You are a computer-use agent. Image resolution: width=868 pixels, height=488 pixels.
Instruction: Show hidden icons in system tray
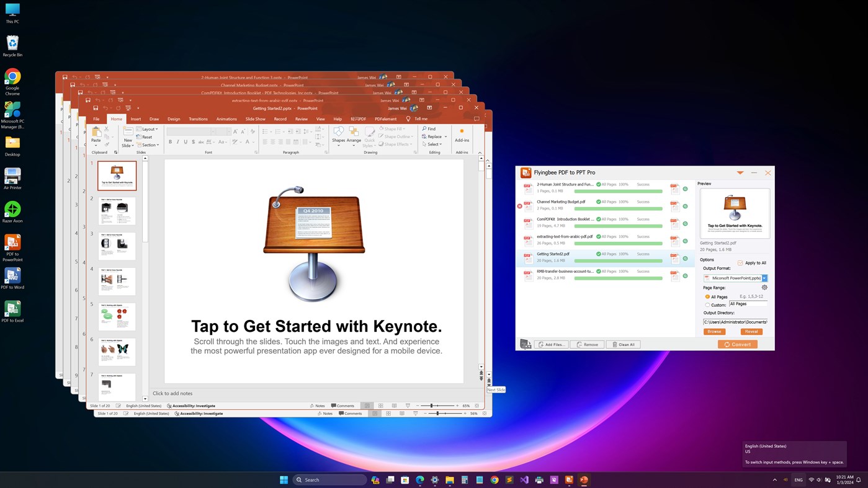[774, 480]
